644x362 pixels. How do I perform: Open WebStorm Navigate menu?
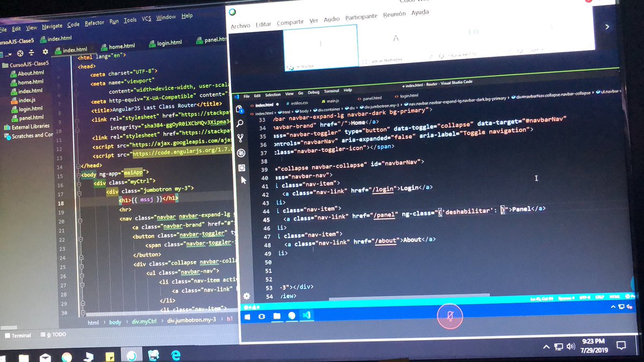point(52,26)
